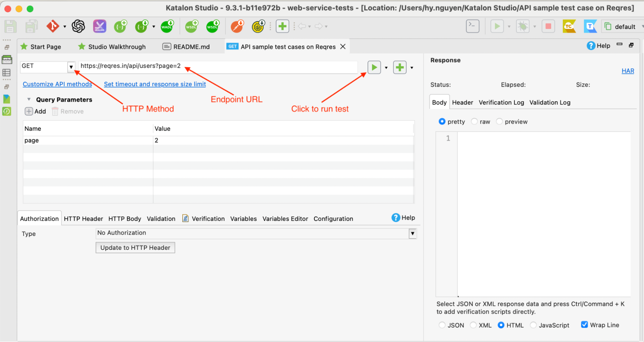Click the new WSDL request icon
The image size is (644, 342).
pyautogui.click(x=191, y=26)
